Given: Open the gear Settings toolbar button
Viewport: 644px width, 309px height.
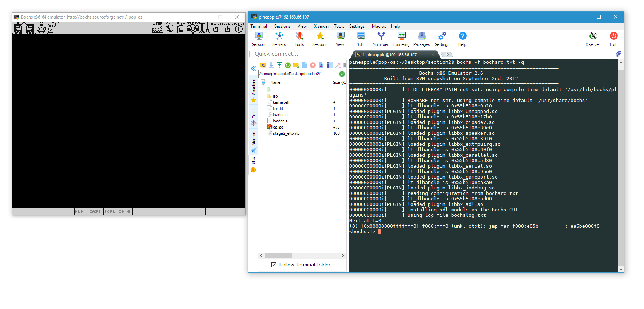Looking at the screenshot, I should point(442,39).
